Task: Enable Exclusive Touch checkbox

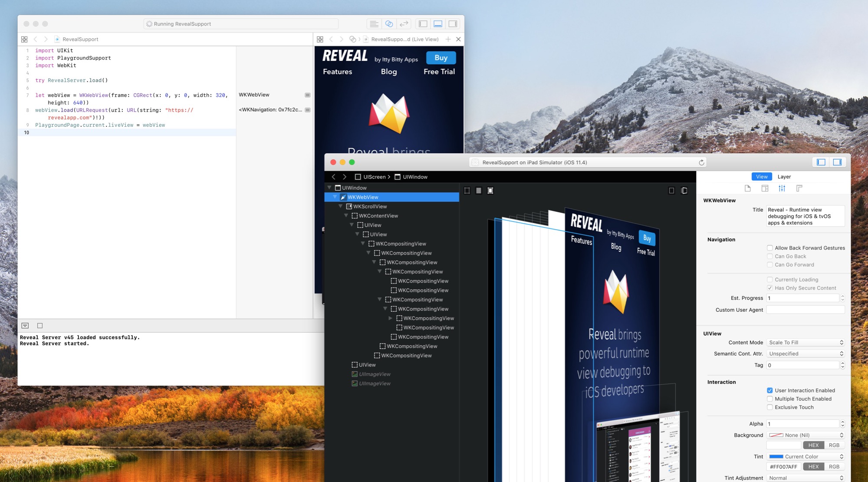Action: (x=769, y=407)
